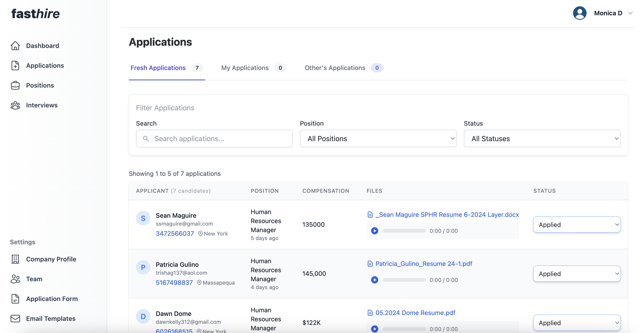This screenshot has width=644, height=333.
Task: Open Patricia_Gulino_Resume 24-1.pdf file link
Action: point(424,263)
